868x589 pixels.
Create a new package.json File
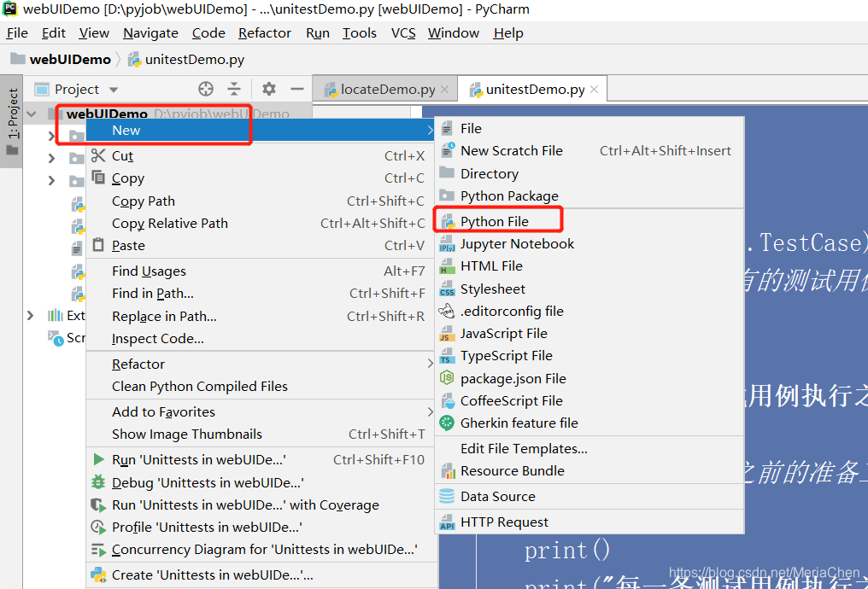[589, 378]
